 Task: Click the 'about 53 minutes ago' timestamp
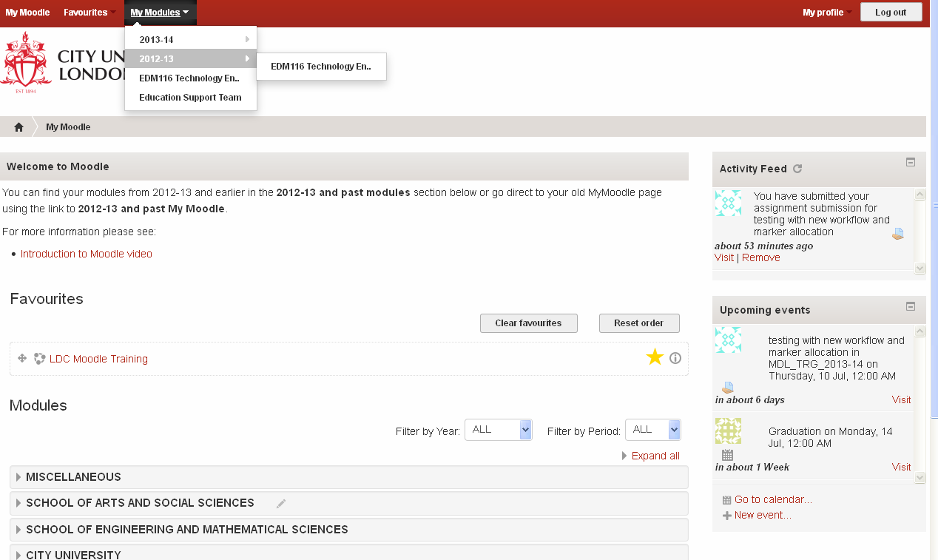pos(763,246)
